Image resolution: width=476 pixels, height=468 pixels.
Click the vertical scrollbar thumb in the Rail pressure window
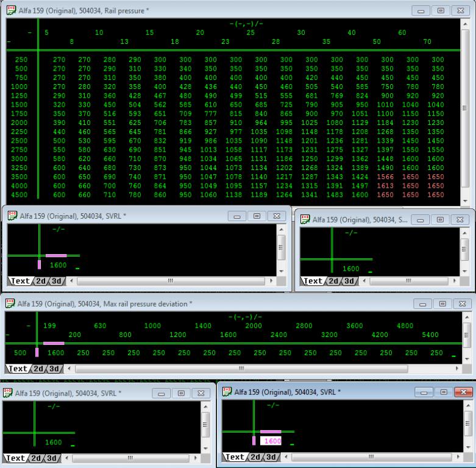pyautogui.click(x=464, y=108)
